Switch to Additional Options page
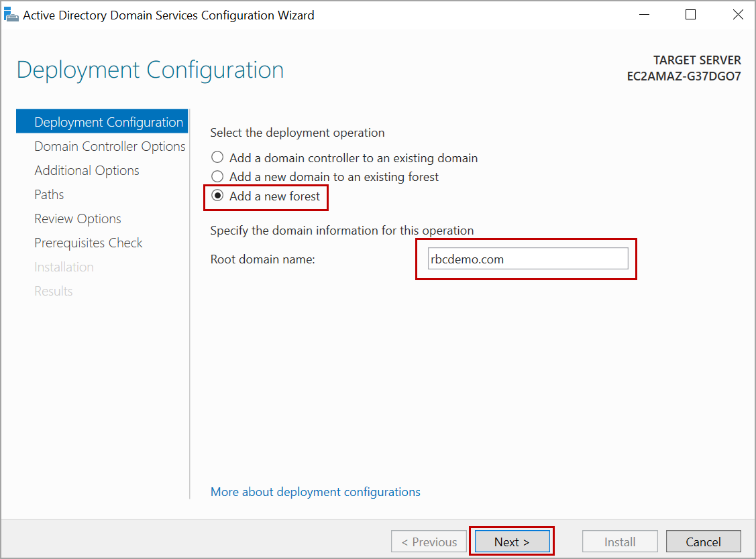The height and width of the screenshot is (559, 756). (x=87, y=170)
